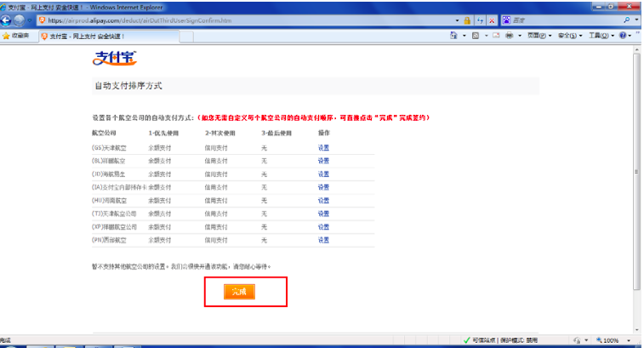Click 设置 for the (HU) airline row
The image size is (644, 348).
323,201
